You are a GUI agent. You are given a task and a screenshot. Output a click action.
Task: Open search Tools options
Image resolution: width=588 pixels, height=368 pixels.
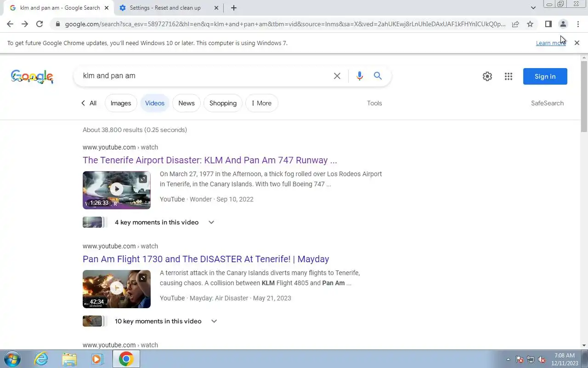click(374, 103)
